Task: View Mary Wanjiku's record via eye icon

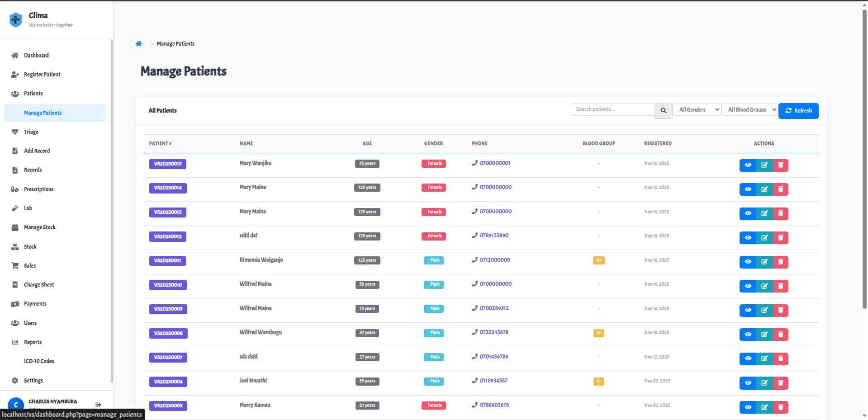Action: (748, 165)
